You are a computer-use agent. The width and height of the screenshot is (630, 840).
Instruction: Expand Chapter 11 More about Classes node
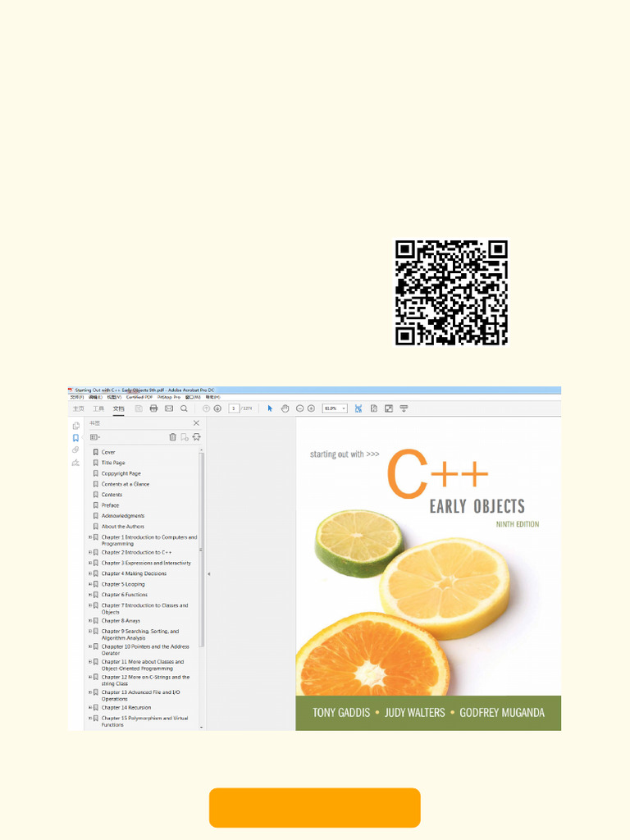pyautogui.click(x=90, y=662)
